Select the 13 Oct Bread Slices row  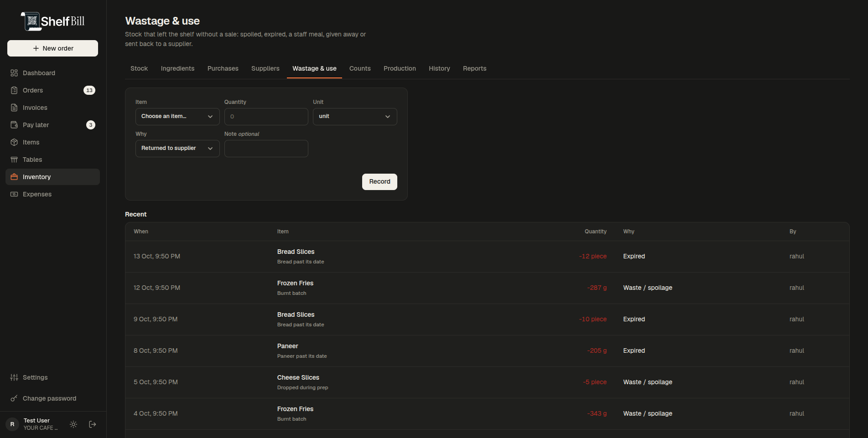tap(487, 257)
